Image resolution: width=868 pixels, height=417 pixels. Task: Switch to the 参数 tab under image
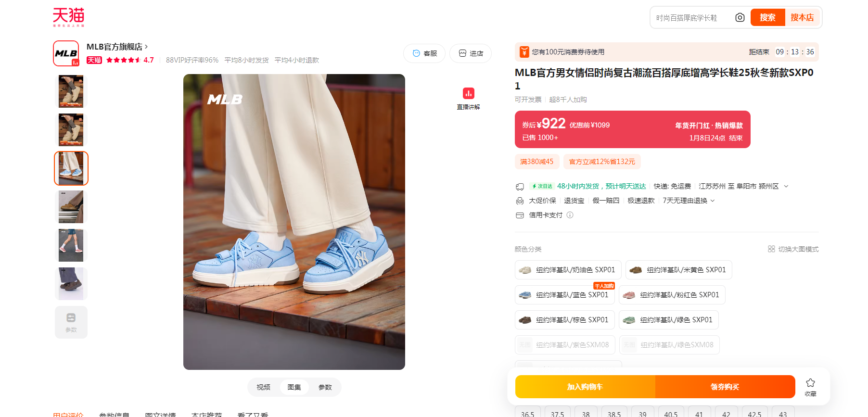tap(325, 387)
